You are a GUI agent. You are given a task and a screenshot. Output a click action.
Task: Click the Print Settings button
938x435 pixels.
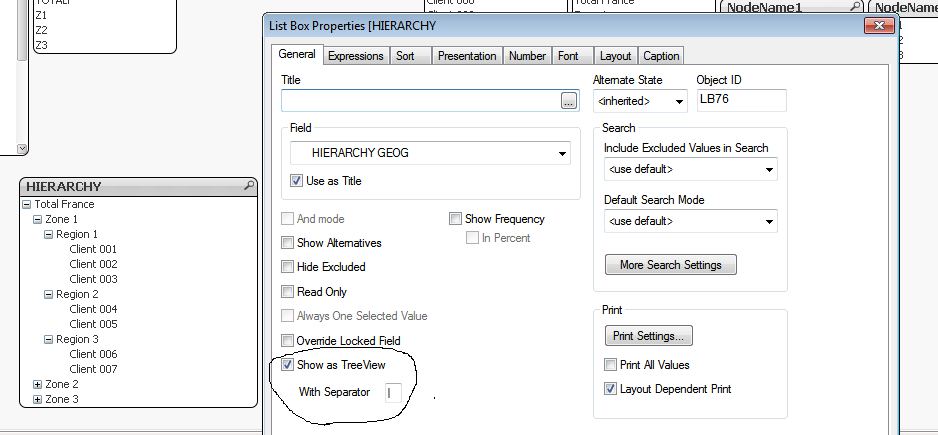pos(648,336)
